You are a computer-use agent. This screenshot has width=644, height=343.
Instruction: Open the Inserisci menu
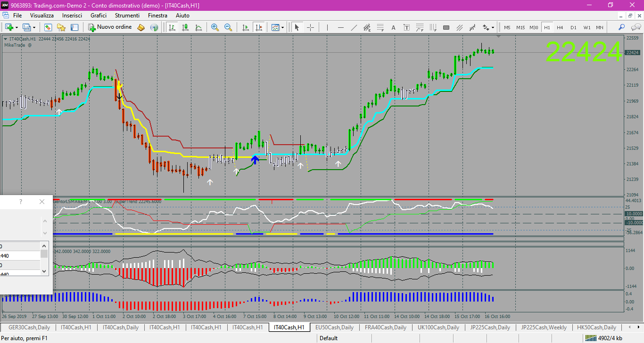click(x=72, y=16)
